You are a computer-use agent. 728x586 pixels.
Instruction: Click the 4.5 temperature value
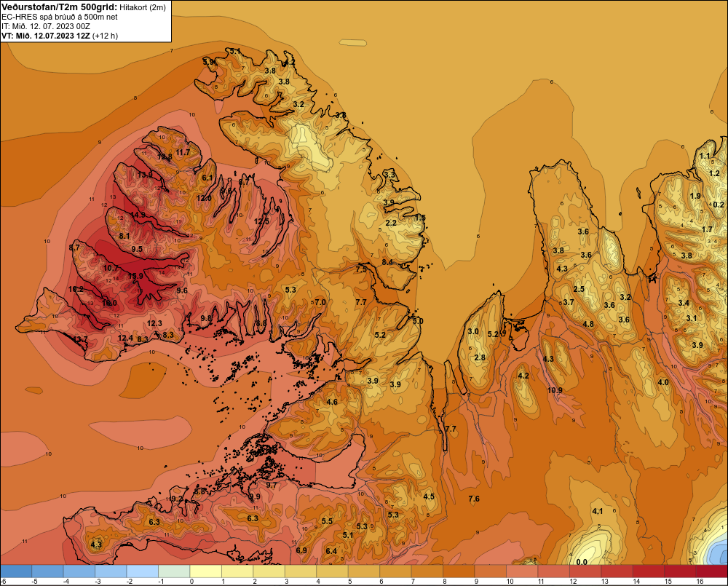click(429, 496)
